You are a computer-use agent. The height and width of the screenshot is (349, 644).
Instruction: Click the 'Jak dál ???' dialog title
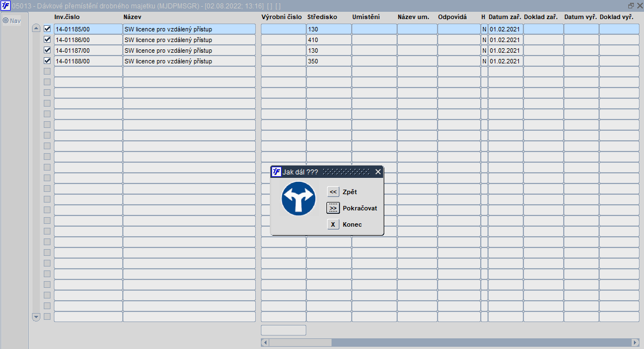click(x=300, y=172)
